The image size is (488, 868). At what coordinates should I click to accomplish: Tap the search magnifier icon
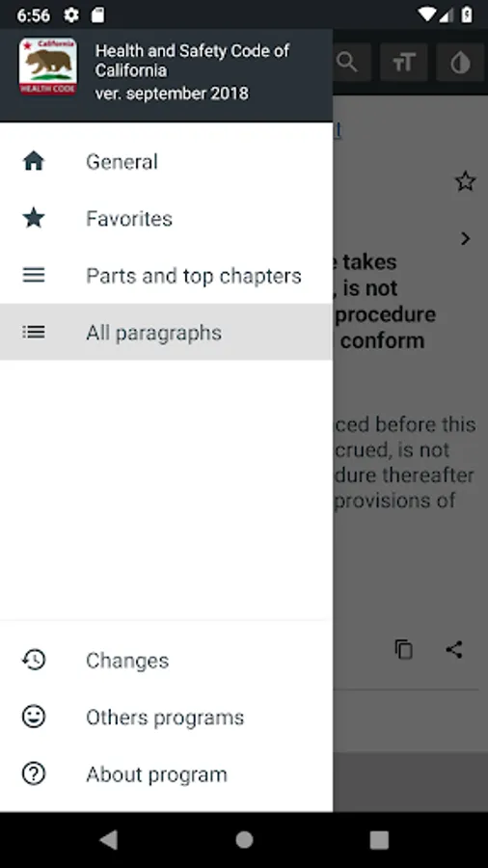347,62
